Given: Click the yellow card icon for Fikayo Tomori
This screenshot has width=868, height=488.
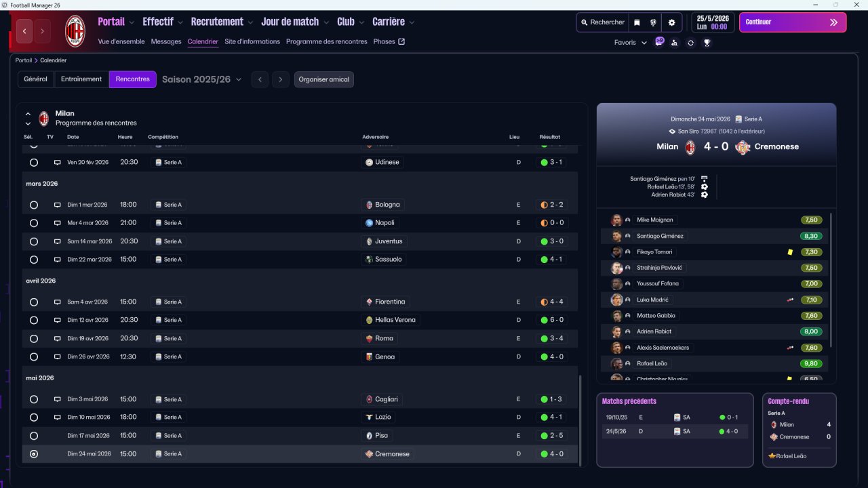Looking at the screenshot, I should pyautogui.click(x=790, y=252).
